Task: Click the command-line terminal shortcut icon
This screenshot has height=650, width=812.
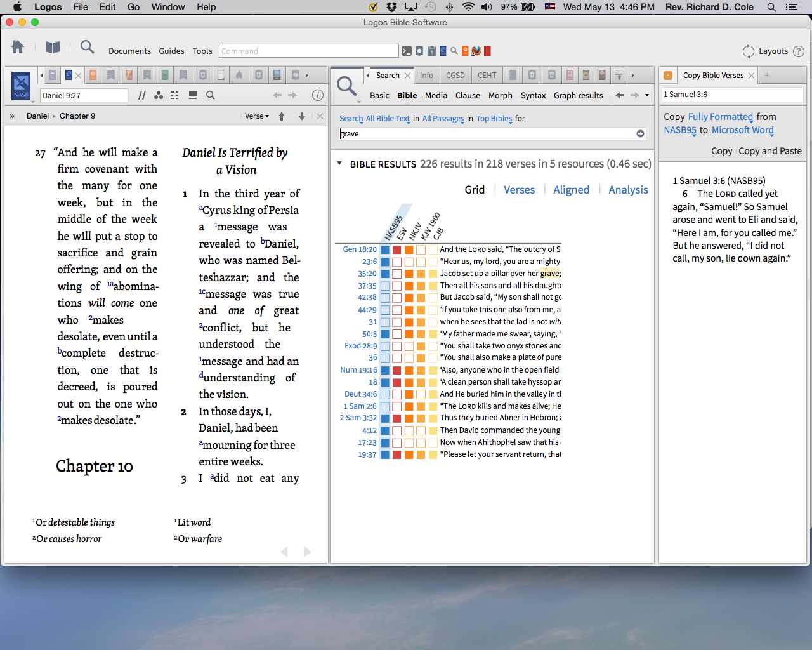Action: tap(407, 51)
